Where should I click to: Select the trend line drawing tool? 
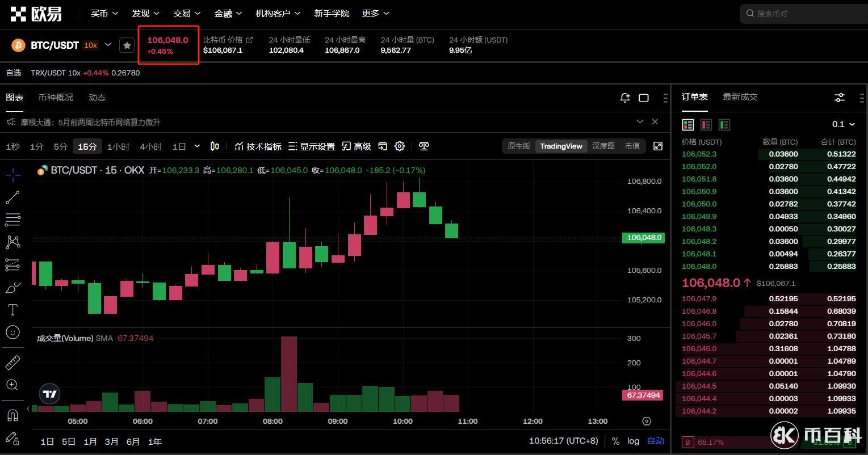(x=12, y=197)
